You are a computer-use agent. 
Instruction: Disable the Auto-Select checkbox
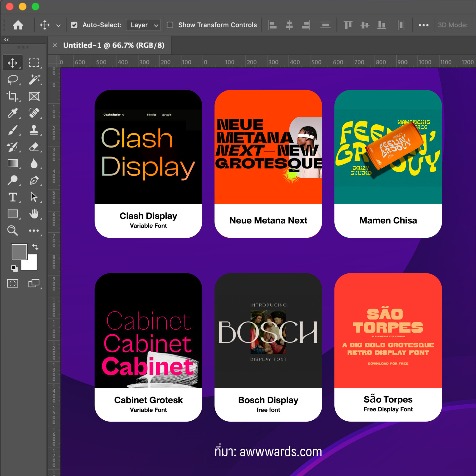point(74,25)
